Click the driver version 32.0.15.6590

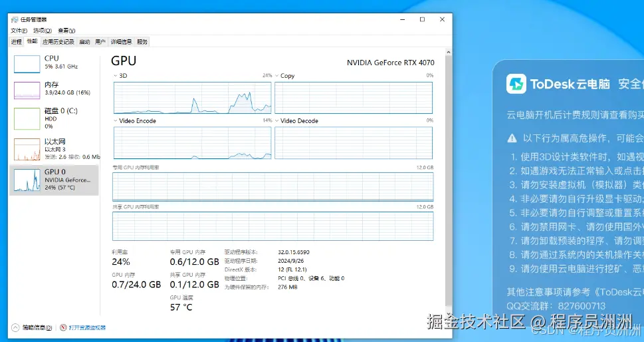click(x=294, y=252)
